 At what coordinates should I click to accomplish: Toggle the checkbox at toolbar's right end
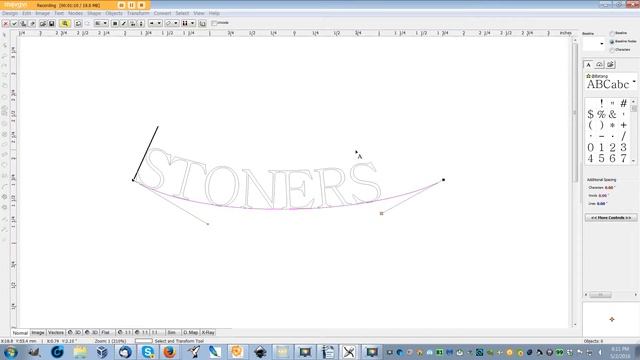[214, 23]
